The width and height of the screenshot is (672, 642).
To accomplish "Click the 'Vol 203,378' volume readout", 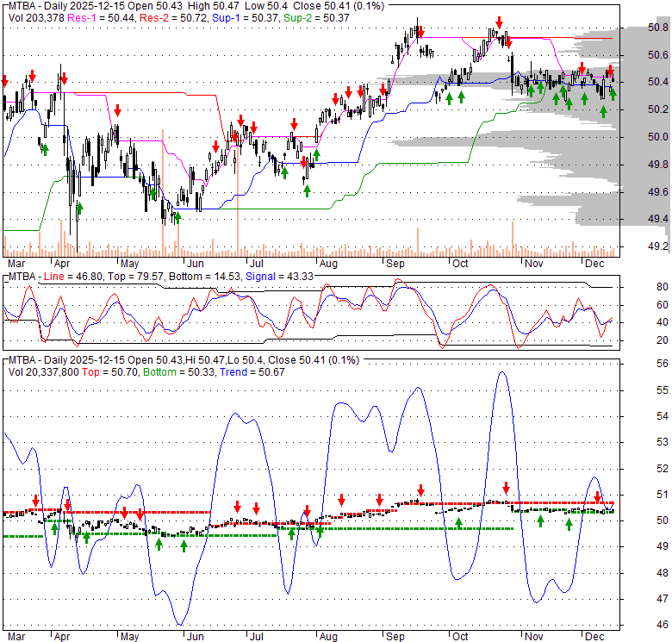I will [x=36, y=18].
